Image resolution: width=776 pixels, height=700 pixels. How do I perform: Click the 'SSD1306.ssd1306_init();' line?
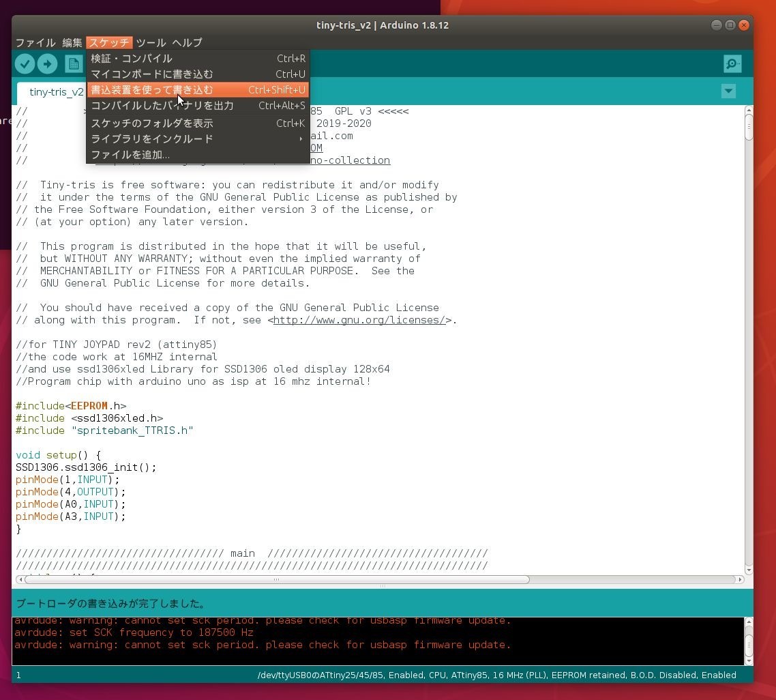pyautogui.click(x=86, y=467)
